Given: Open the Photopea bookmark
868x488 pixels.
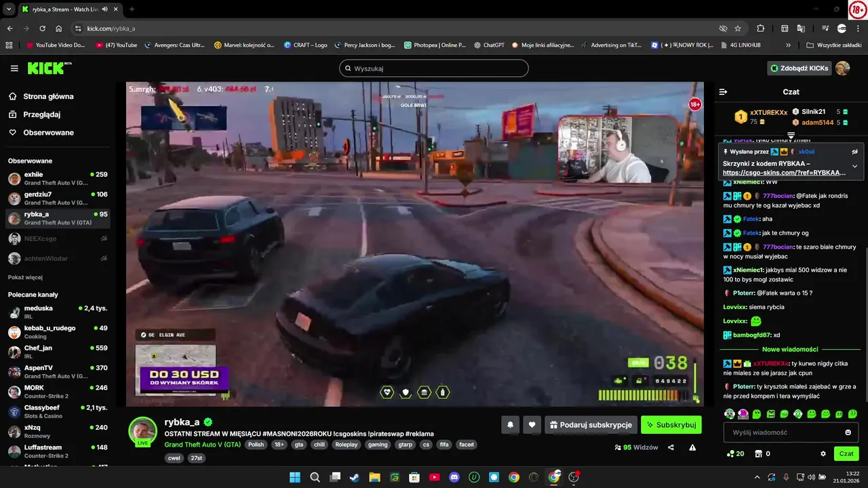Looking at the screenshot, I should pyautogui.click(x=435, y=45).
